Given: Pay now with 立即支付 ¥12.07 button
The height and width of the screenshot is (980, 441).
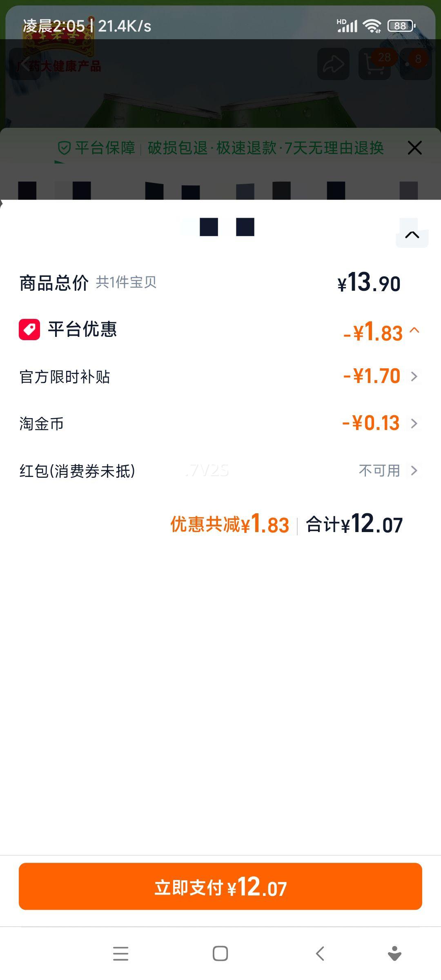Looking at the screenshot, I should click(x=220, y=886).
